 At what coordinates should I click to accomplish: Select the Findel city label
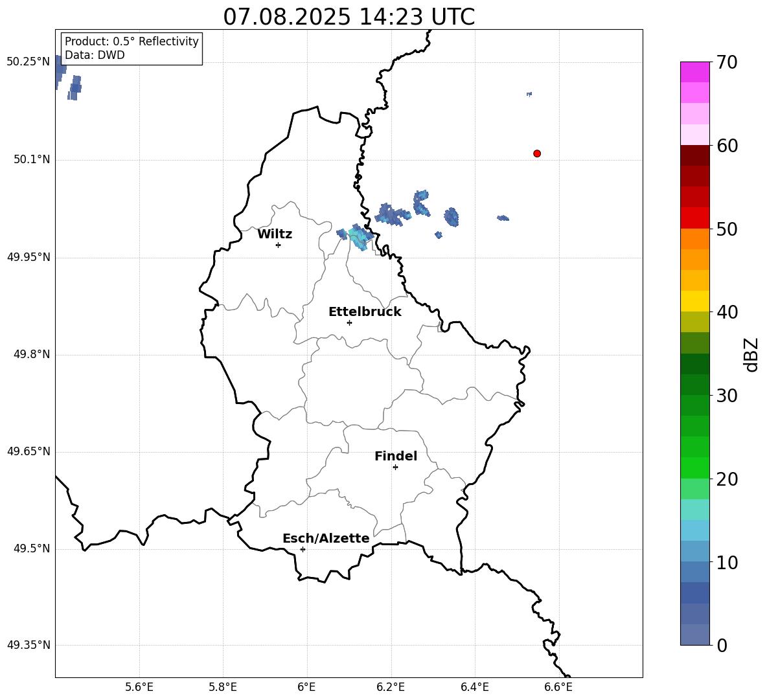point(396,456)
